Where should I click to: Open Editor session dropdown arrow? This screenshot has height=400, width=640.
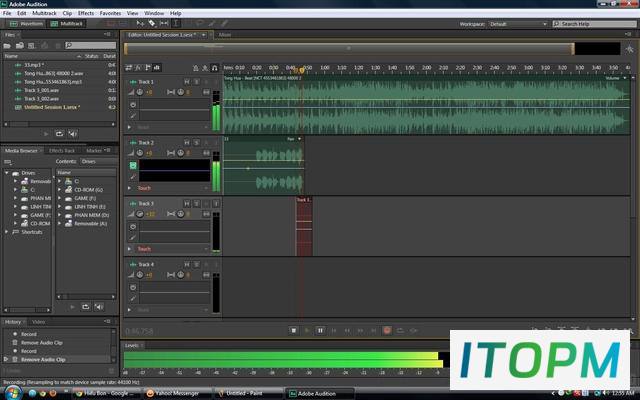[x=203, y=35]
